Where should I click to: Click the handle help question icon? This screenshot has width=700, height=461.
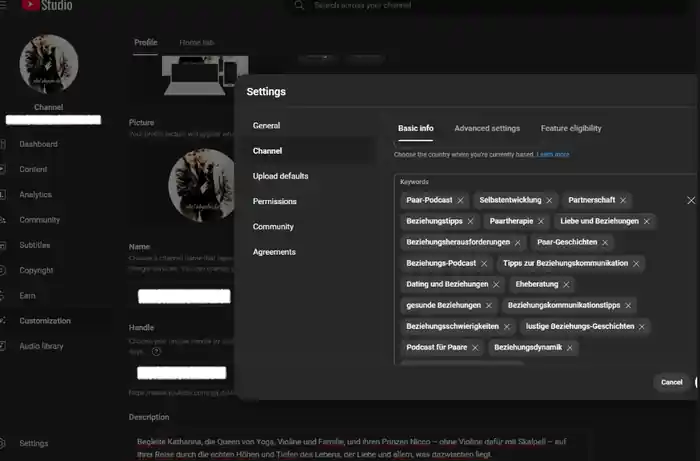click(x=156, y=352)
